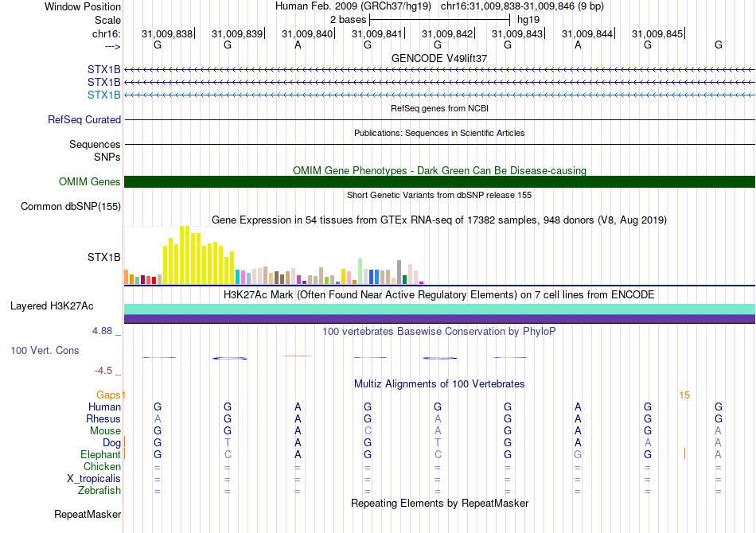Click the -4.5 PhyloP lower limit value

[103, 371]
